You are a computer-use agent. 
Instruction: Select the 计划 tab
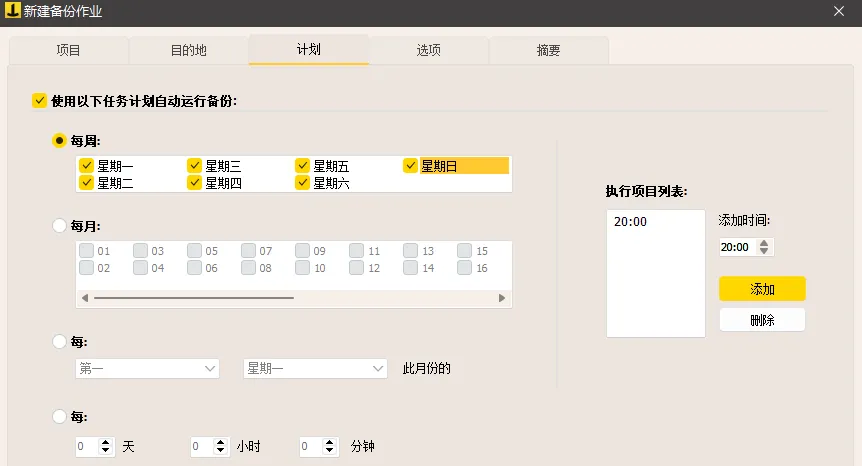(308, 49)
